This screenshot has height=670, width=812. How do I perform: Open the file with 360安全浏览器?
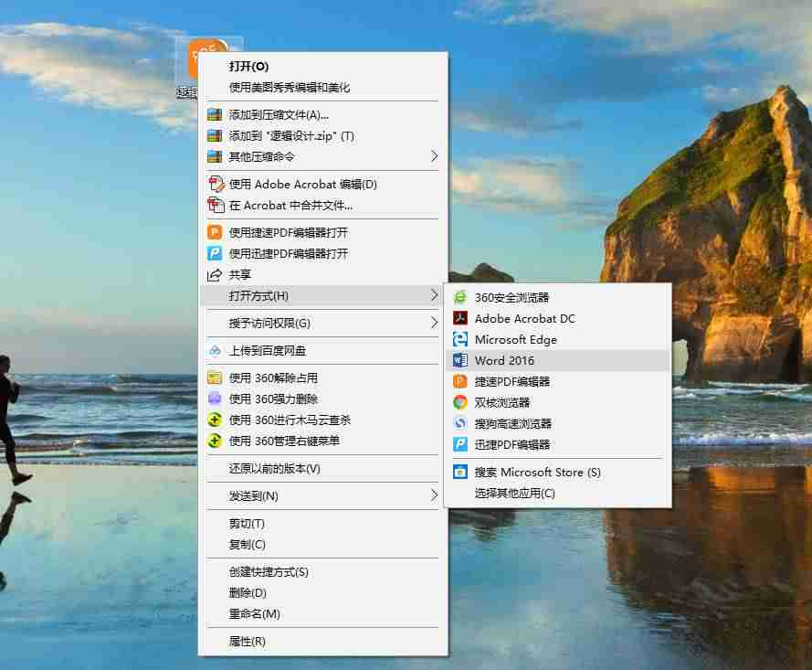coord(558,297)
